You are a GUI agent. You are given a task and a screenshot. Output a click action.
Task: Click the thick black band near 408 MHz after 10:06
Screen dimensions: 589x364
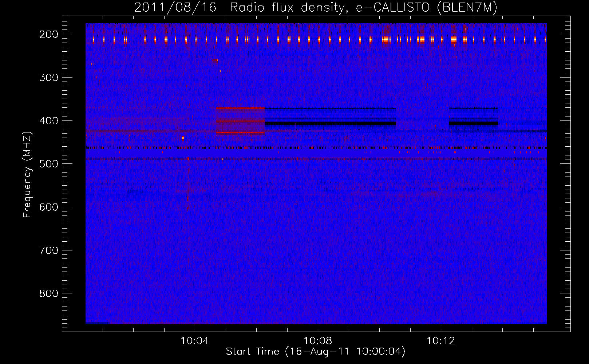[330, 123]
